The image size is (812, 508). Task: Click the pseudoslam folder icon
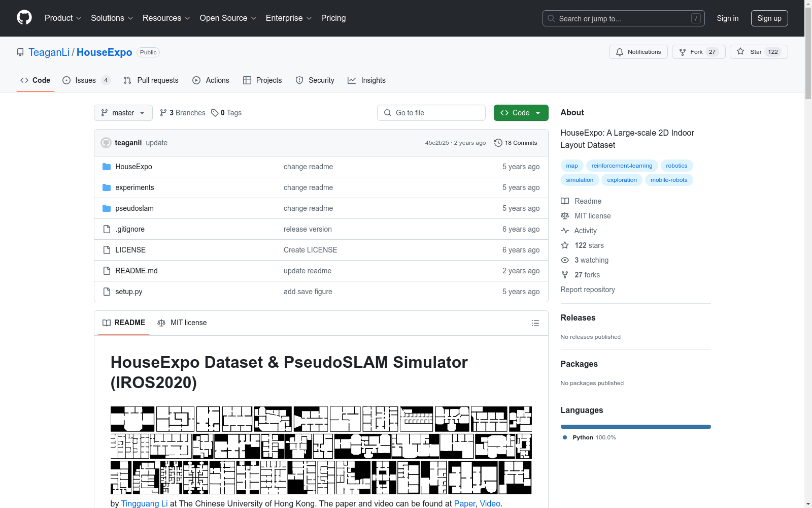pyautogui.click(x=107, y=208)
